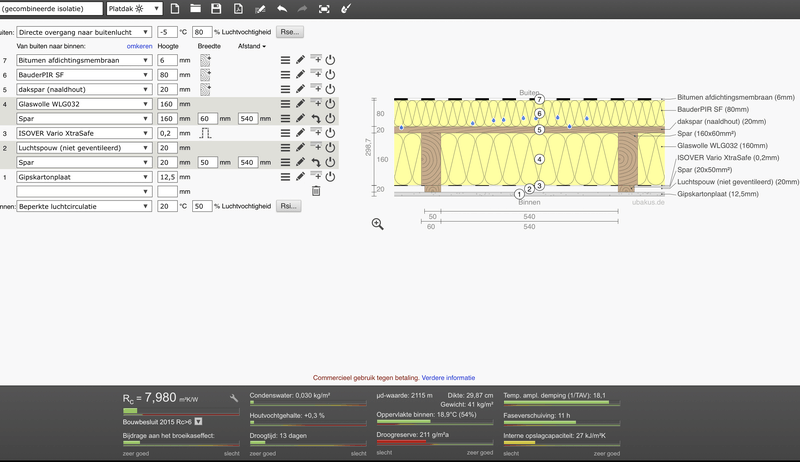Add studs to BauderPIR SF via texture icon
Screen dimensions: 800x462
(x=205, y=75)
